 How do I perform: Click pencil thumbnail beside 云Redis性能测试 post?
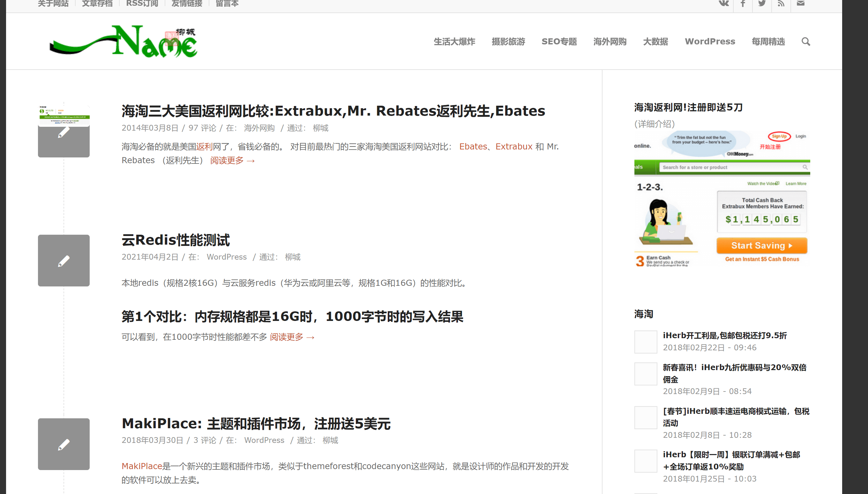click(64, 261)
